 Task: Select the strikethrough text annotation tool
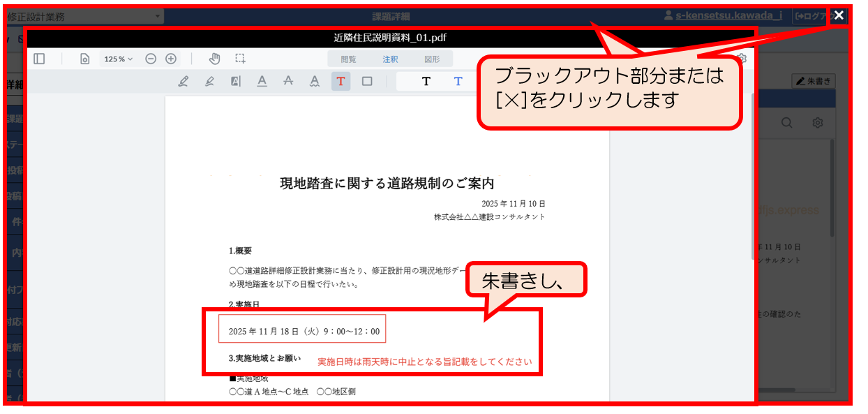coord(288,82)
